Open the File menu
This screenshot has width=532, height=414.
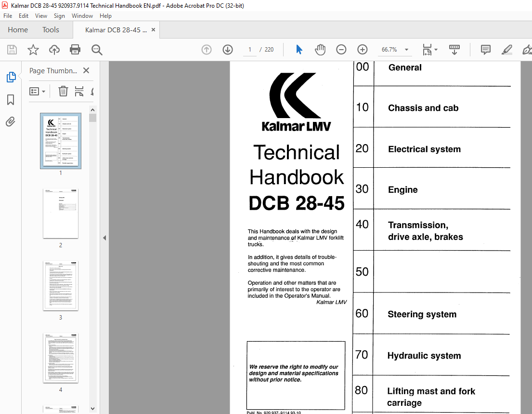8,15
